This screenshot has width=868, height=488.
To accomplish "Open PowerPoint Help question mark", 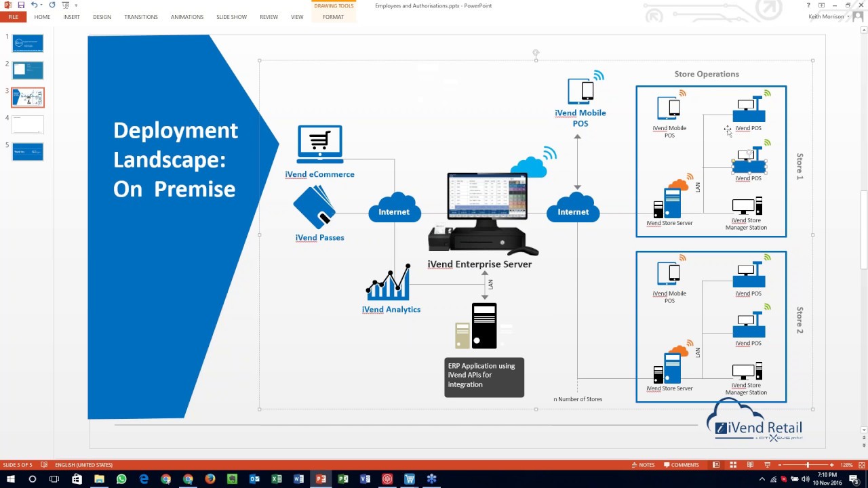I will click(x=808, y=5).
